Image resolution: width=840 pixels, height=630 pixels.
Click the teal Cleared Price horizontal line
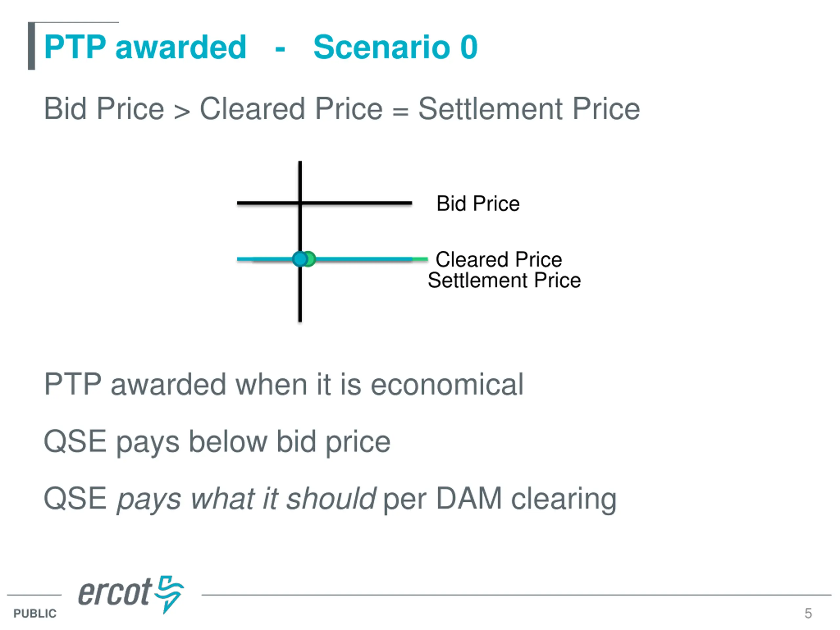365,259
